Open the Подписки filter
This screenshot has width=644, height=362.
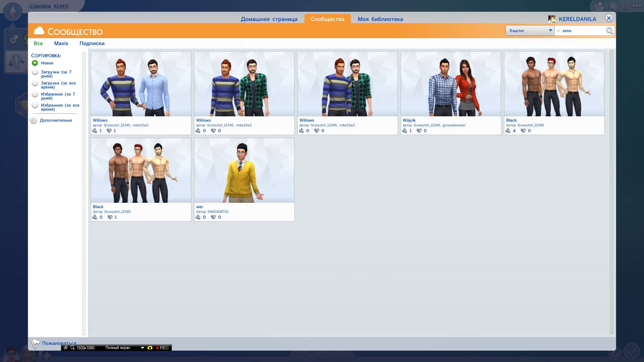tap(92, 43)
